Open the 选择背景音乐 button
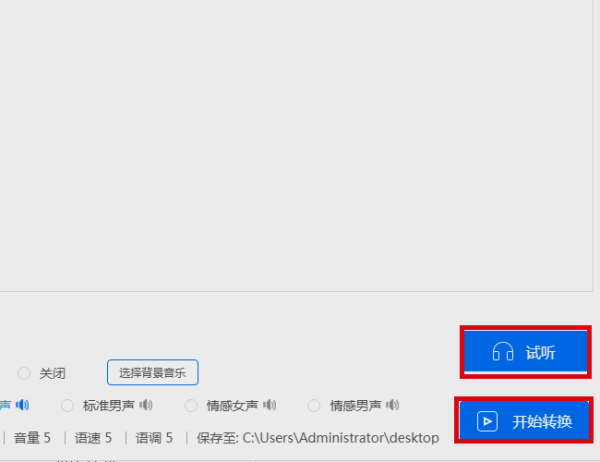600x462 pixels. [x=153, y=372]
